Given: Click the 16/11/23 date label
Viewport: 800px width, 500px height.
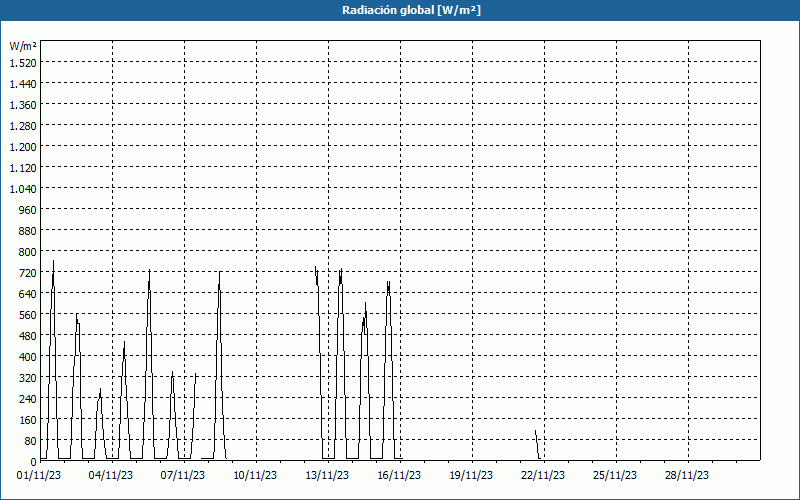Looking at the screenshot, I should (x=399, y=476).
